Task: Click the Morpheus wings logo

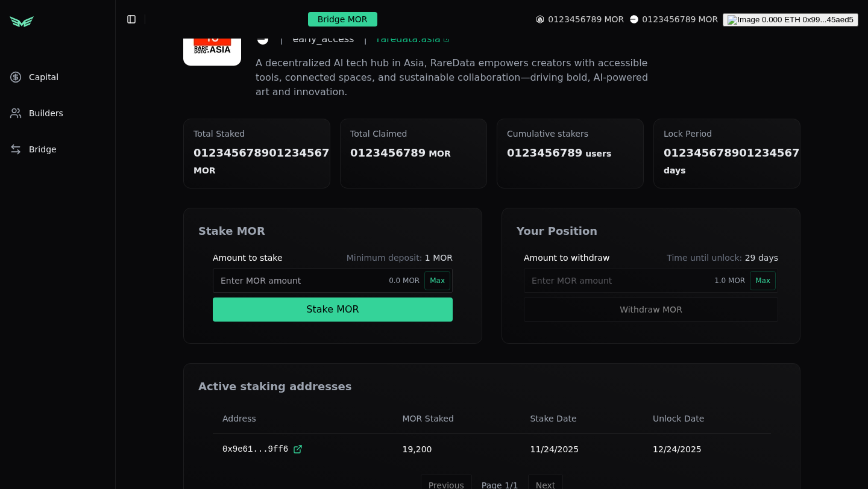Action: click(22, 22)
